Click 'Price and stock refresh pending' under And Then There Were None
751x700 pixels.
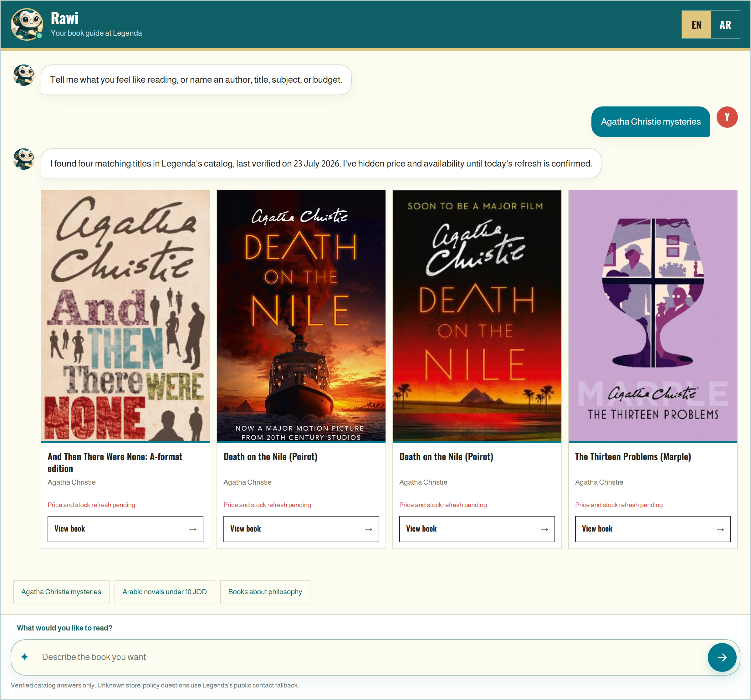pos(91,505)
